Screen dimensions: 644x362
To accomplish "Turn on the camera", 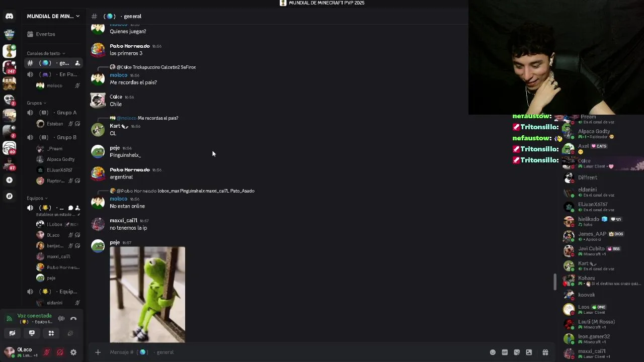I will click(x=12, y=333).
